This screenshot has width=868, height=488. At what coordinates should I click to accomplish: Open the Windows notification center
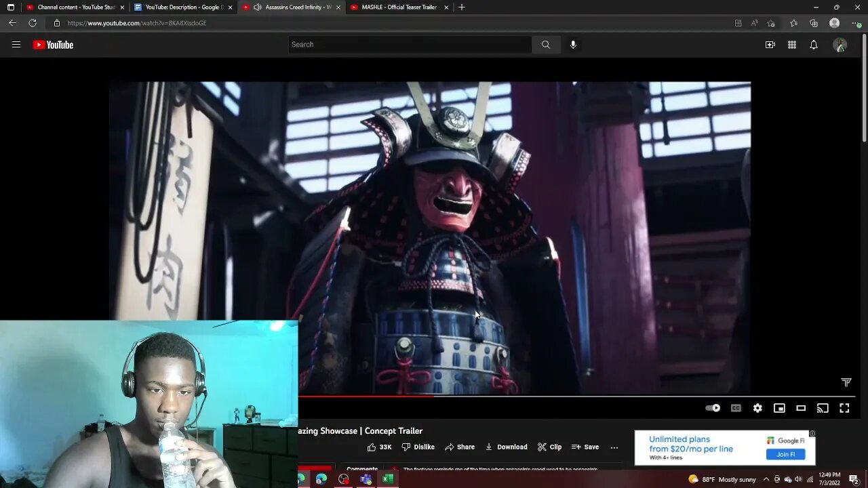pyautogui.click(x=854, y=479)
